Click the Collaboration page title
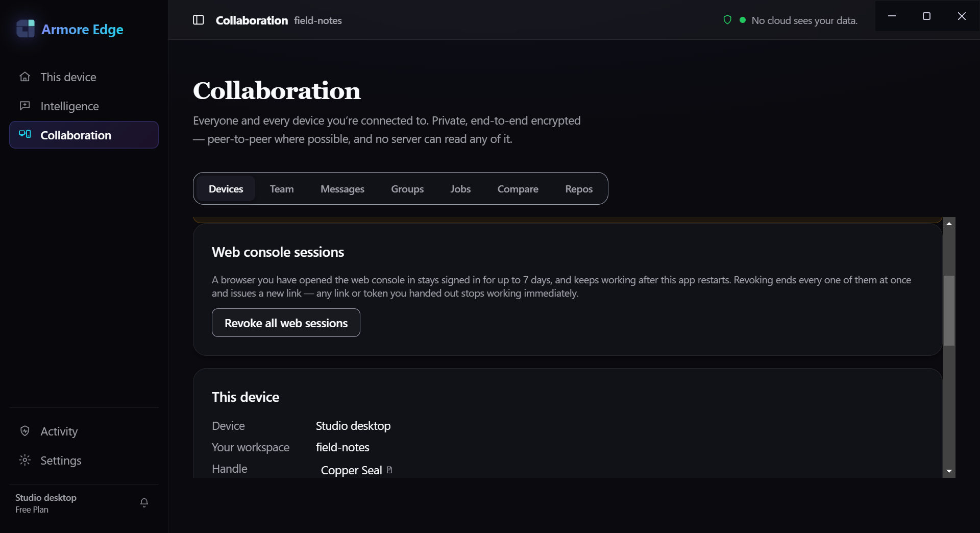Image resolution: width=980 pixels, height=533 pixels. click(277, 91)
